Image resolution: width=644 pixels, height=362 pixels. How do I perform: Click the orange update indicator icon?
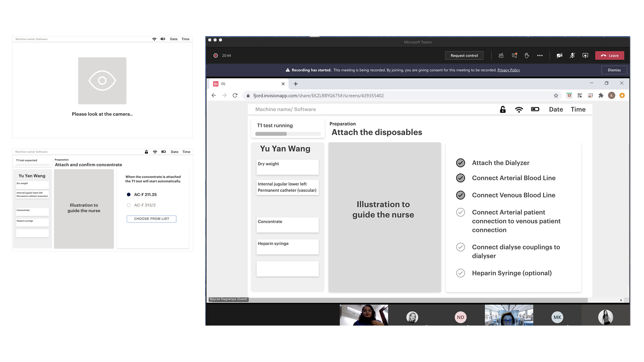tap(622, 96)
